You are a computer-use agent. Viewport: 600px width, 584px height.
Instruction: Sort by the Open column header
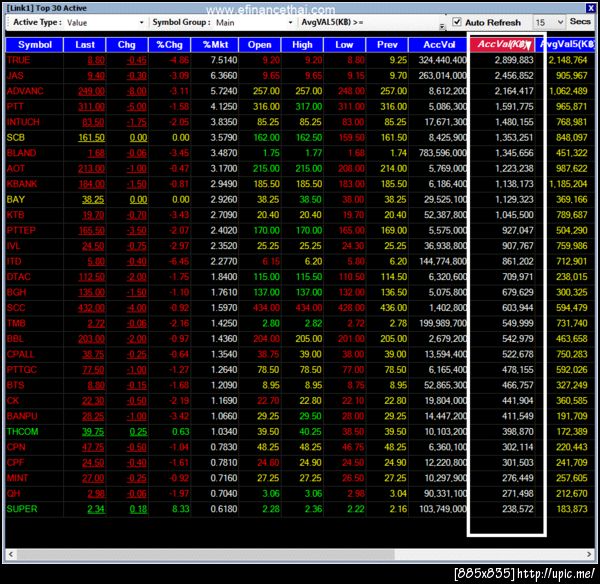(259, 45)
